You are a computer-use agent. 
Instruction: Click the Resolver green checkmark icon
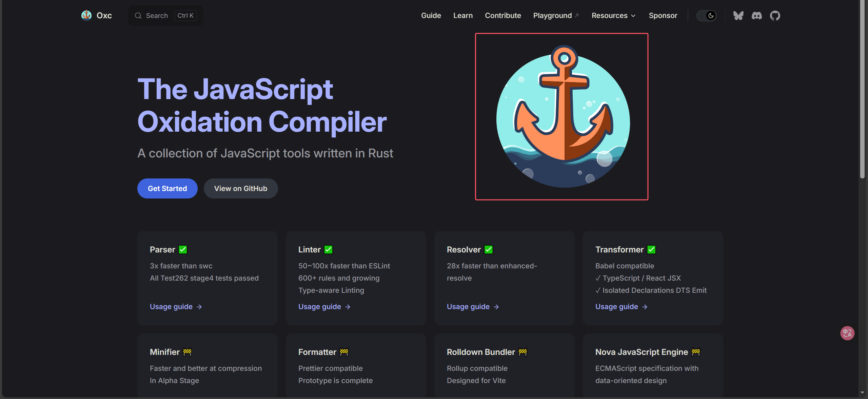(488, 249)
